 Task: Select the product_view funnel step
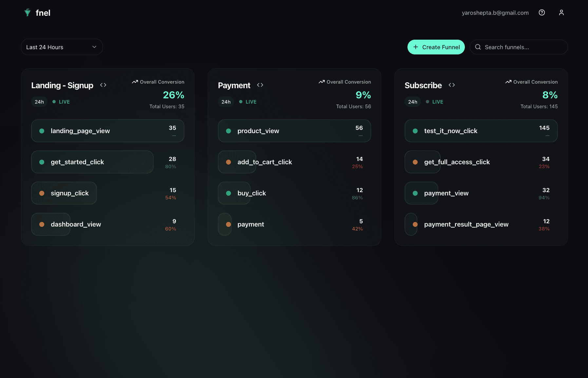[294, 131]
